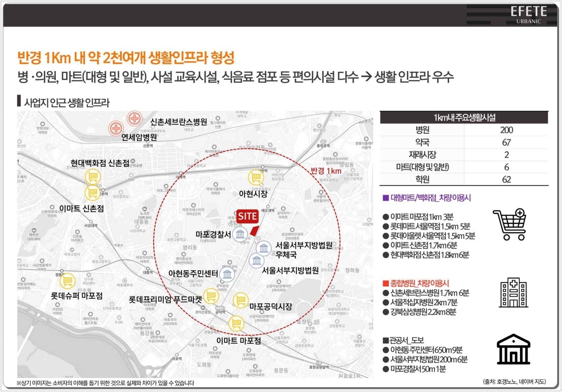Click the purple 대형마트/백화점_차량이용시 heading

point(427,198)
